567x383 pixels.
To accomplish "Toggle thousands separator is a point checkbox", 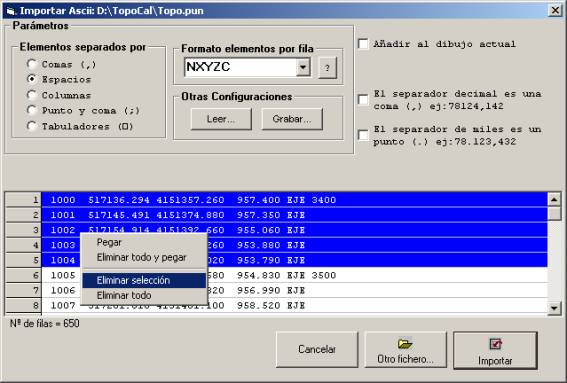I will (363, 135).
